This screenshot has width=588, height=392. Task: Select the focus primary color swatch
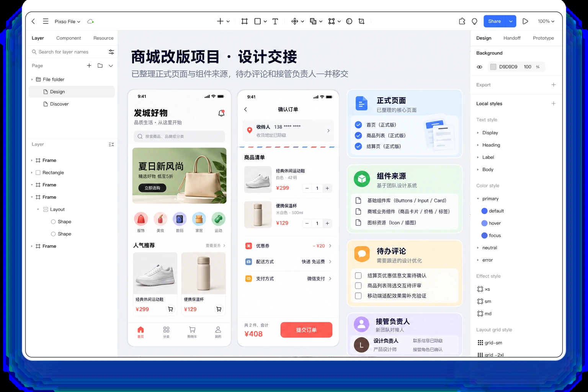tap(484, 235)
